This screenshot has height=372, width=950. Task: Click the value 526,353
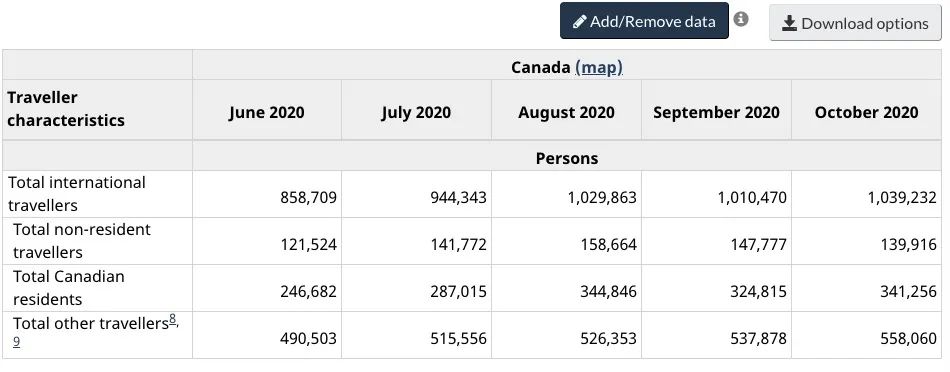tap(609, 338)
